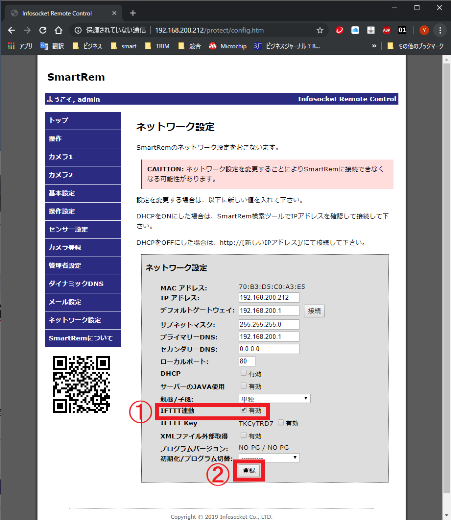Screen dimensions: 451x520
Task: Click the プライマリーDNS input field
Action: tap(269, 337)
